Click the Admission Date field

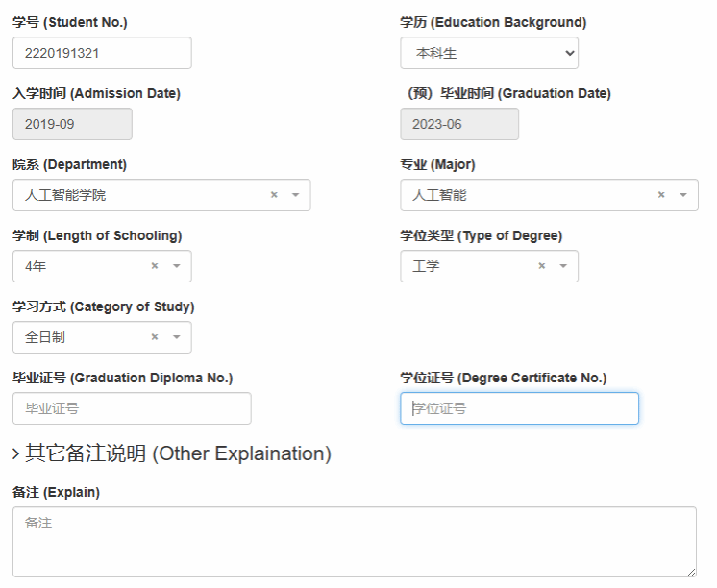tap(72, 124)
